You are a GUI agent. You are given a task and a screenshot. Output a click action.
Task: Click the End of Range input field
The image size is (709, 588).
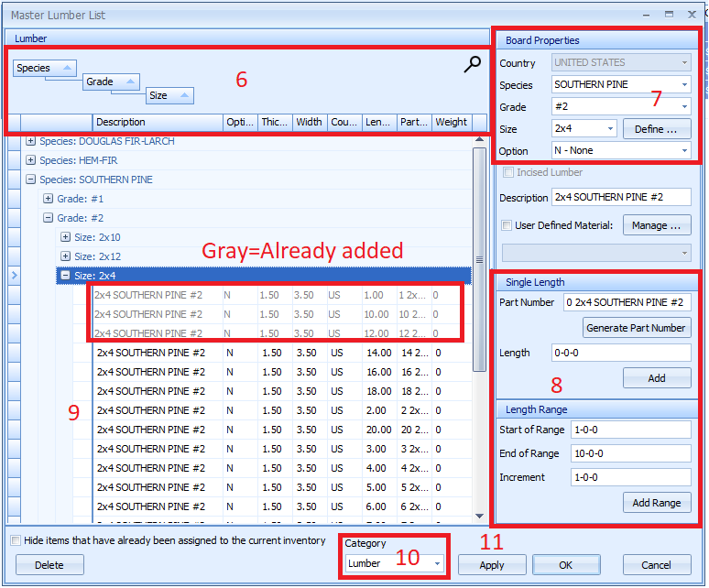tap(630, 453)
